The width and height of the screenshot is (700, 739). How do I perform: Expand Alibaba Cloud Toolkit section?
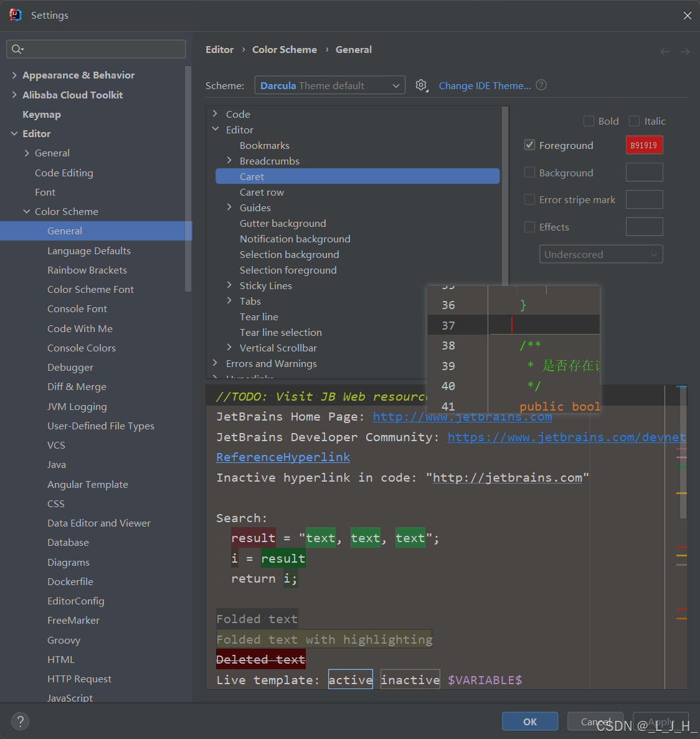(14, 95)
